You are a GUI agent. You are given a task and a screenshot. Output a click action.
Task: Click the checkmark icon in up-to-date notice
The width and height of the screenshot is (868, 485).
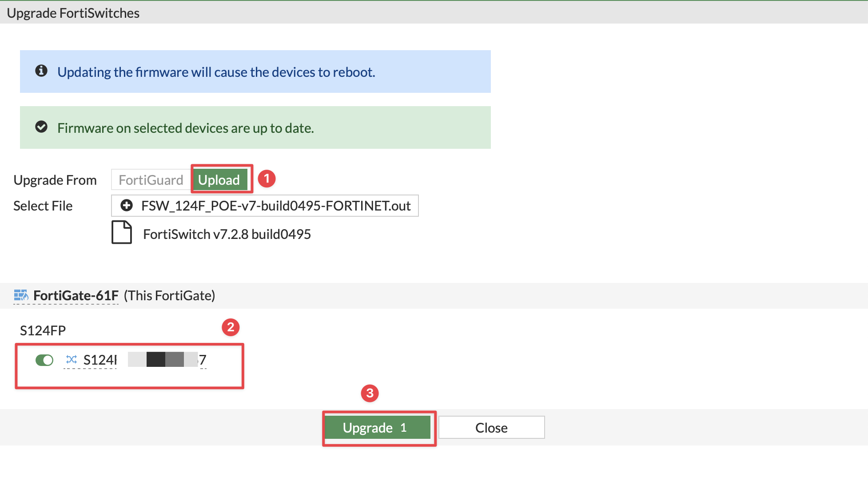tap(41, 127)
